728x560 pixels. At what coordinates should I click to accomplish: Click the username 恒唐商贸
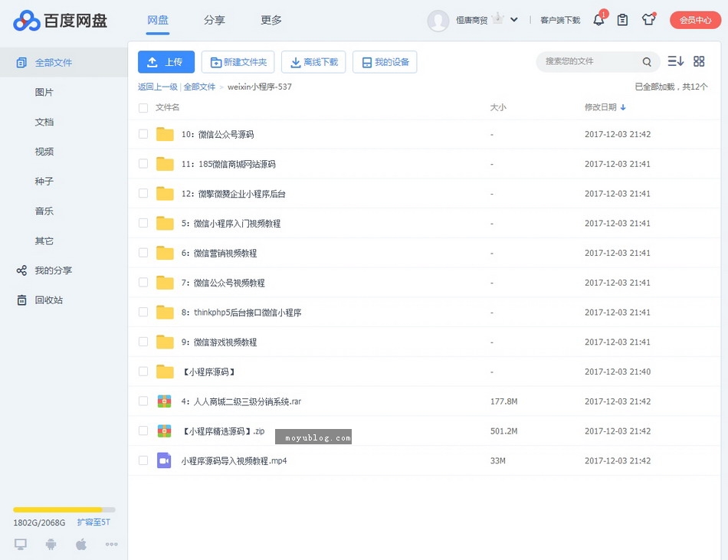click(471, 20)
